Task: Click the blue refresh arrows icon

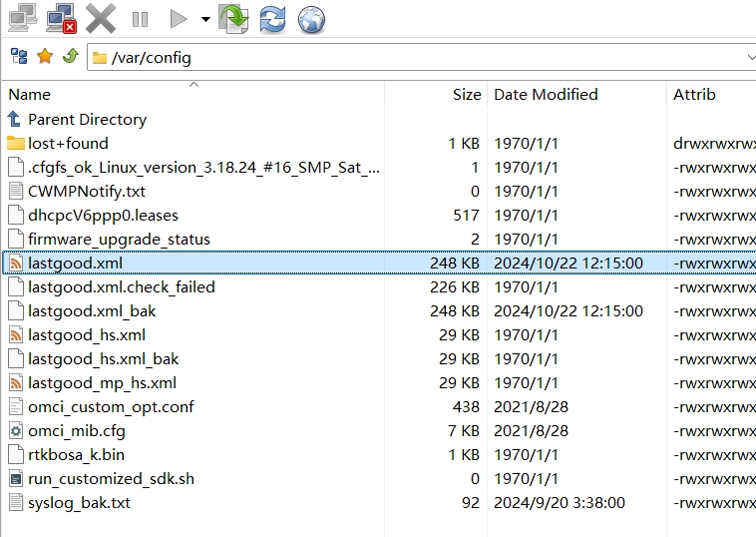Action: point(271,19)
